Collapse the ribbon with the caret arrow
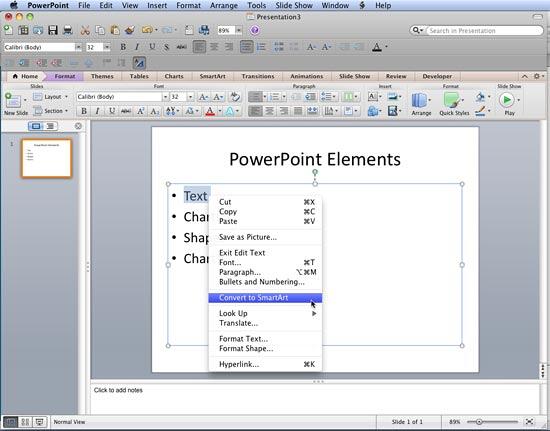Screen dimensions: 550x431 pos(524,76)
